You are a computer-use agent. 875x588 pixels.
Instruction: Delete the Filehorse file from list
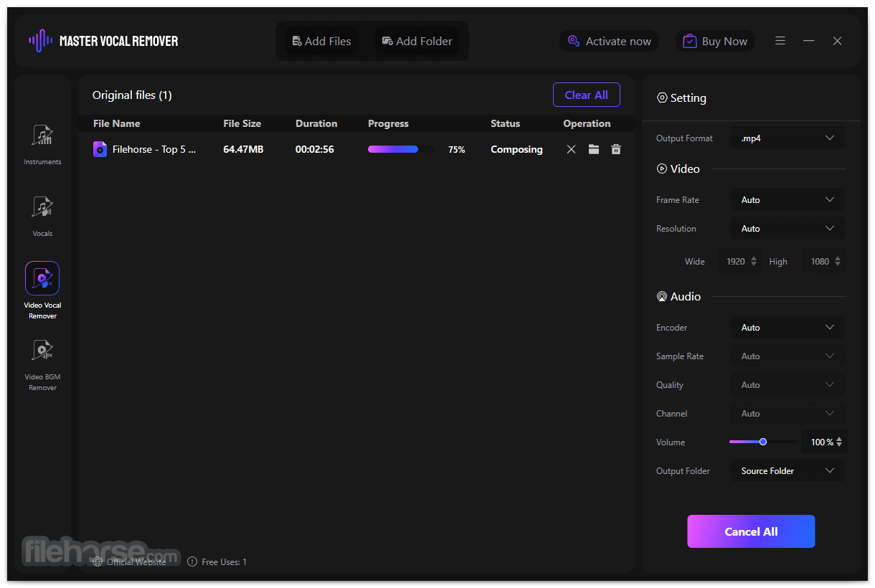(x=615, y=149)
